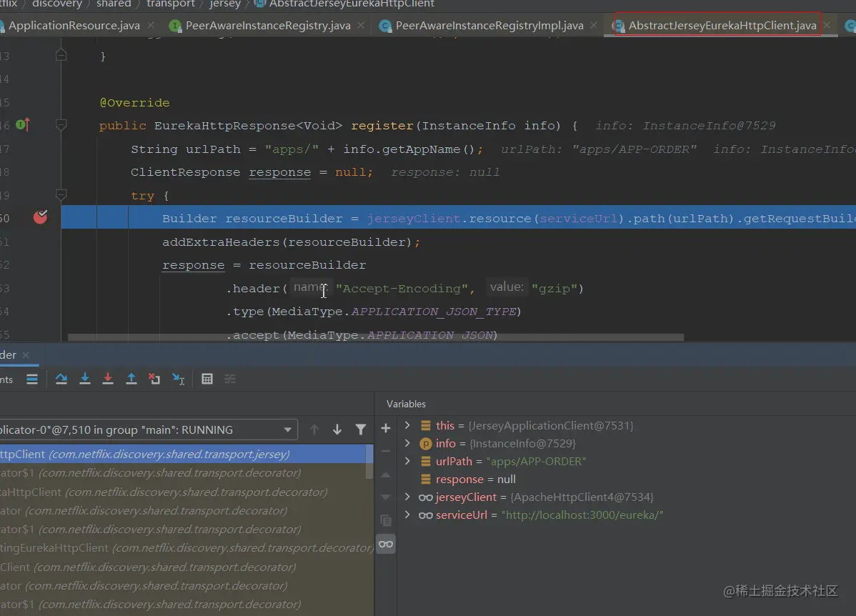
Task: Toggle the show watches glasses icon
Action: click(x=385, y=544)
